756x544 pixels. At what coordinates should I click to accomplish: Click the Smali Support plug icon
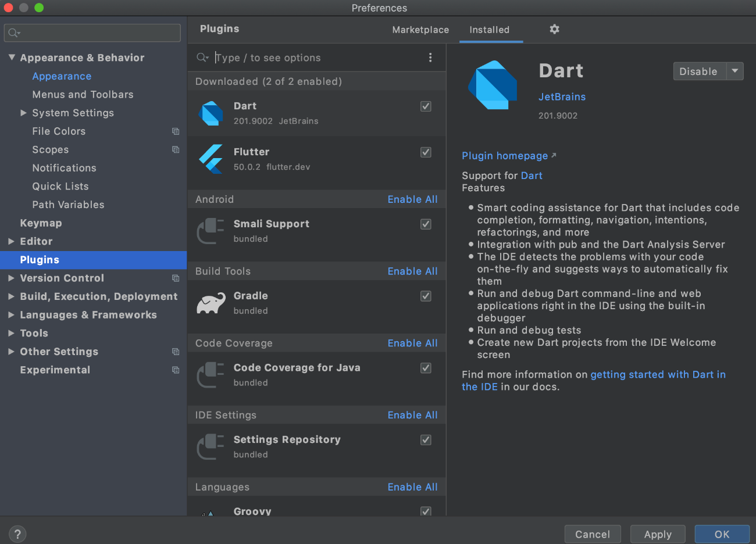(211, 231)
